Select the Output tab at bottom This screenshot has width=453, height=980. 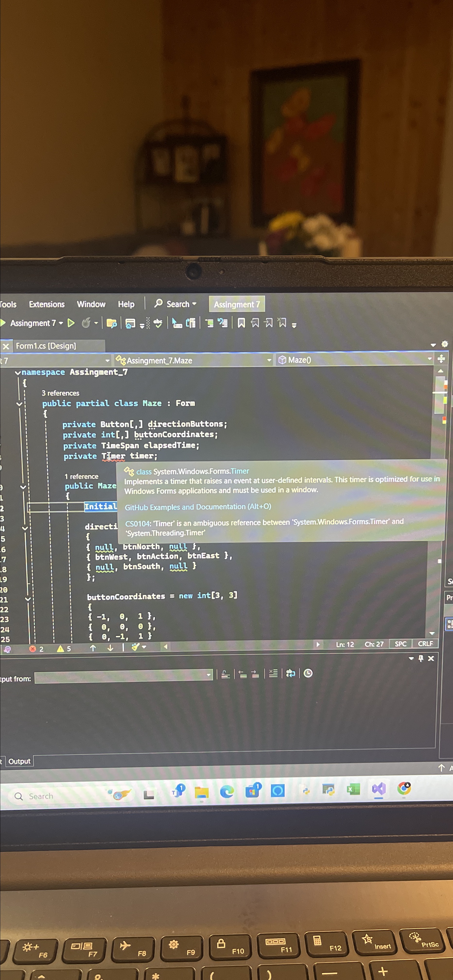tap(19, 761)
